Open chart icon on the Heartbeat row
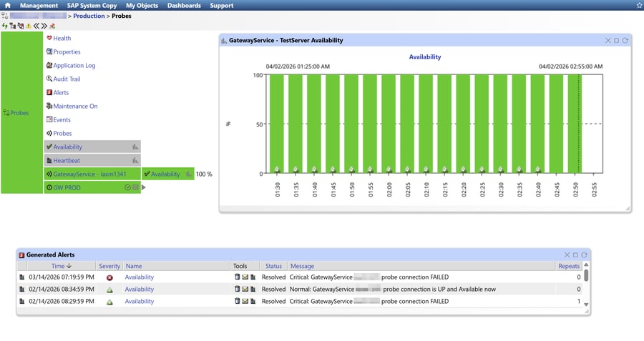 tap(135, 161)
